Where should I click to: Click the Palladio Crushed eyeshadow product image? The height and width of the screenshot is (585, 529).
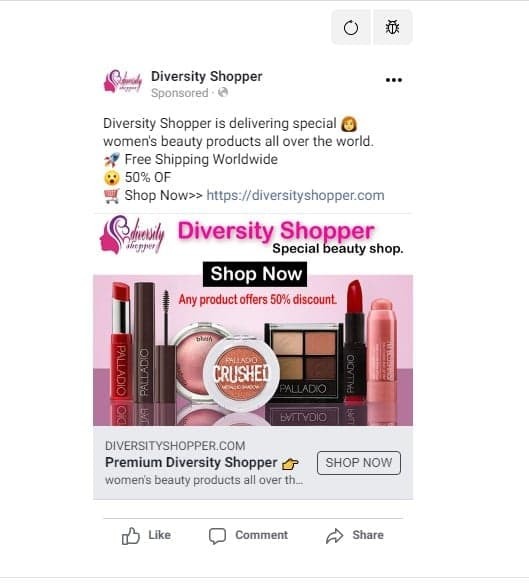pos(241,373)
